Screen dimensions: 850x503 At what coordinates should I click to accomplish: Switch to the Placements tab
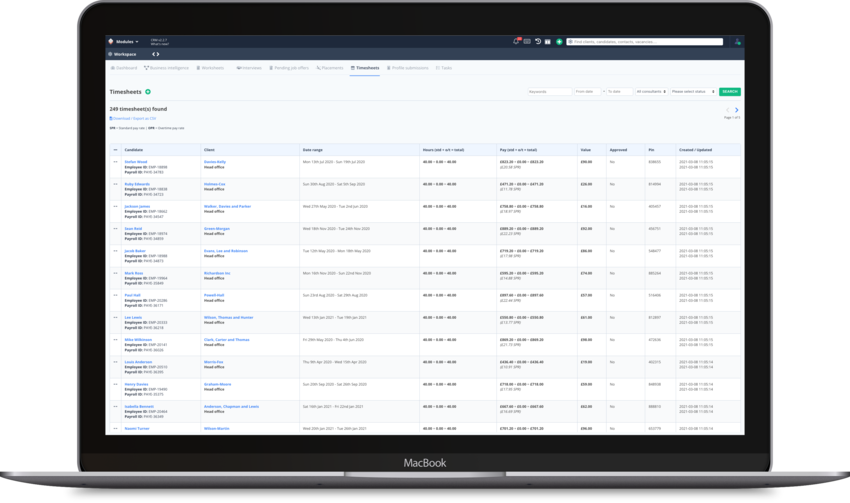point(330,68)
